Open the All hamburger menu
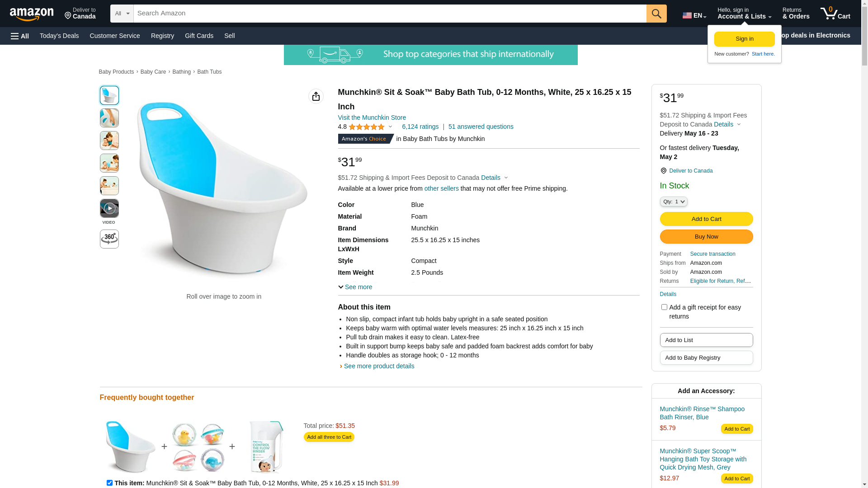The height and width of the screenshot is (488, 868). (x=20, y=36)
